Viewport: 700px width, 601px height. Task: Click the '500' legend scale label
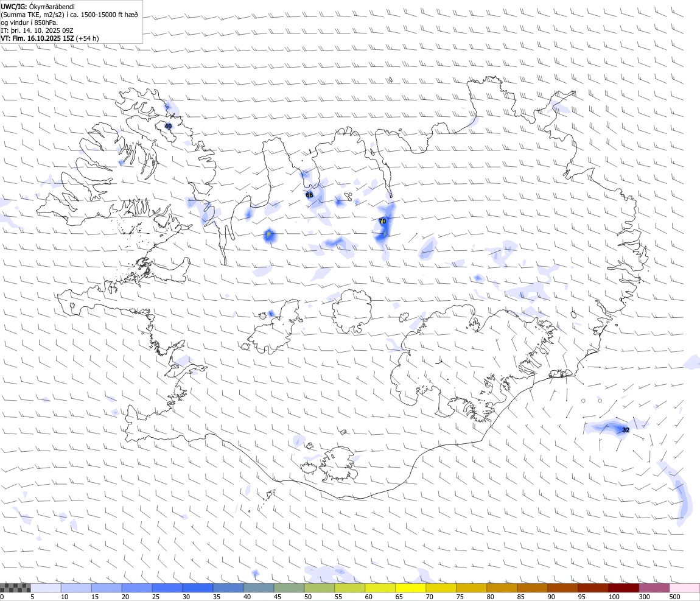click(675, 597)
